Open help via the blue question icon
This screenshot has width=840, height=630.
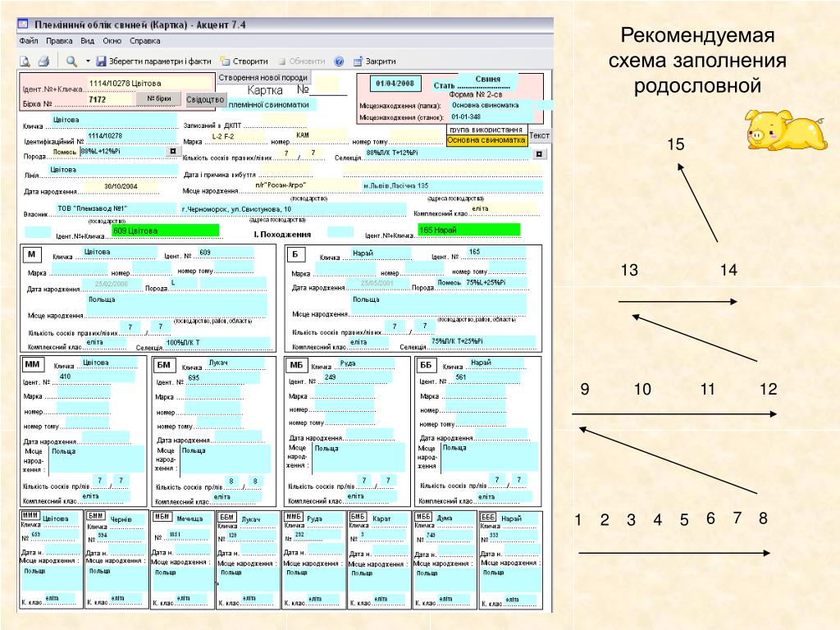pyautogui.click(x=339, y=61)
